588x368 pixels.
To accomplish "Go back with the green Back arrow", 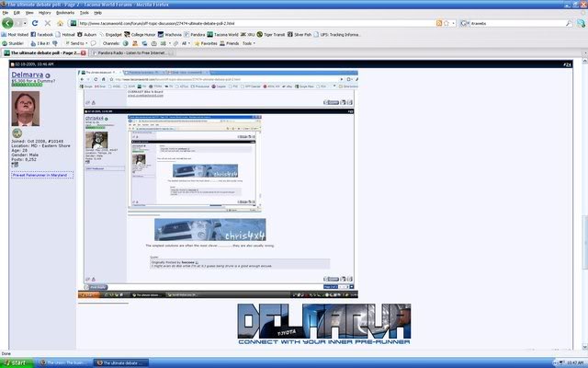I will [7, 23].
